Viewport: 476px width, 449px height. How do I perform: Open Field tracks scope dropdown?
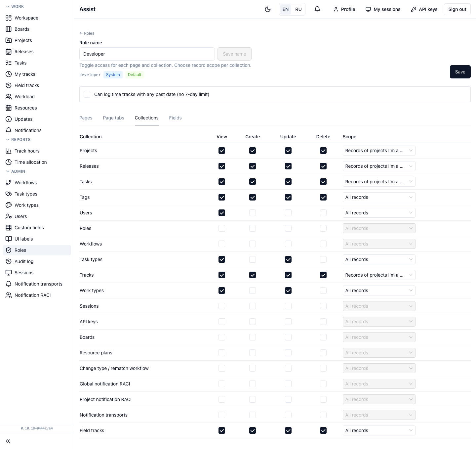pyautogui.click(x=379, y=430)
